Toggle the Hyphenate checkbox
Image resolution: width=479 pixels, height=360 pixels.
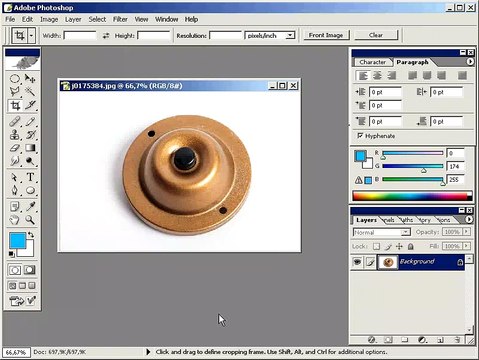point(360,135)
